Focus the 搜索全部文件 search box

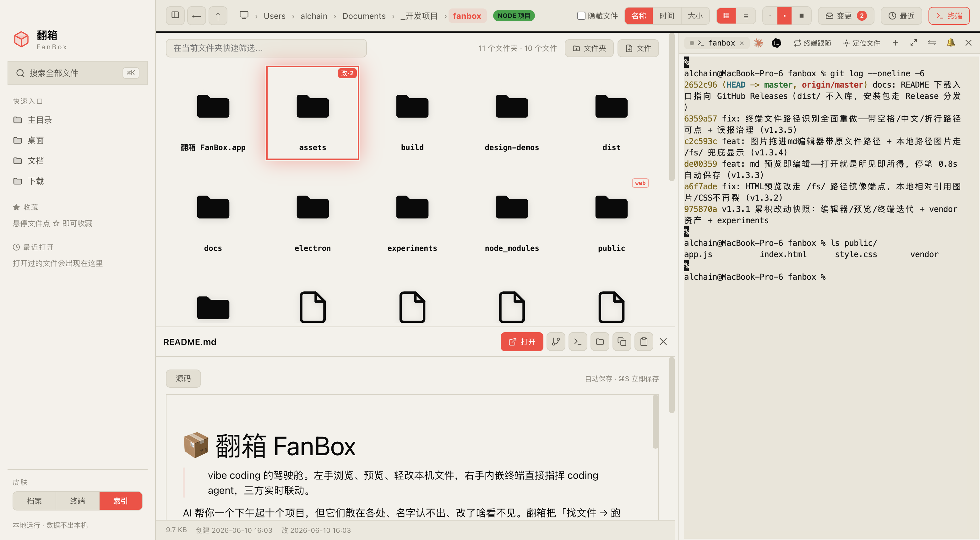[77, 73]
